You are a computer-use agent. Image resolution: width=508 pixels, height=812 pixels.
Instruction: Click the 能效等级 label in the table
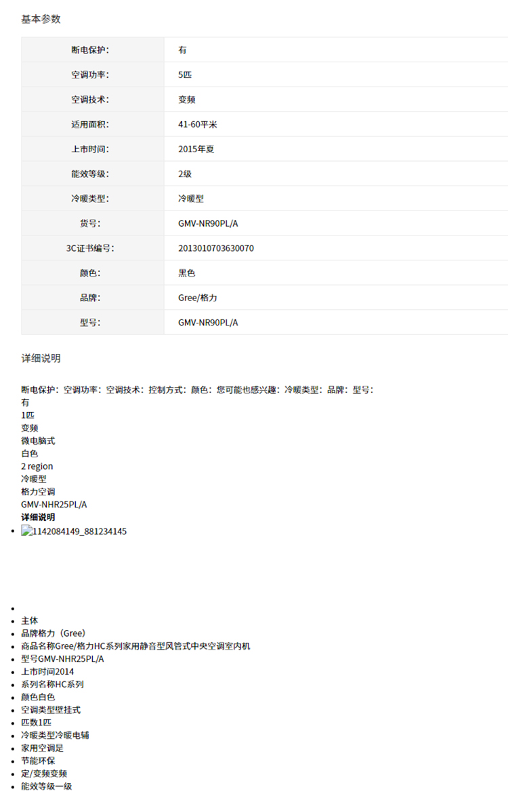coord(90,174)
